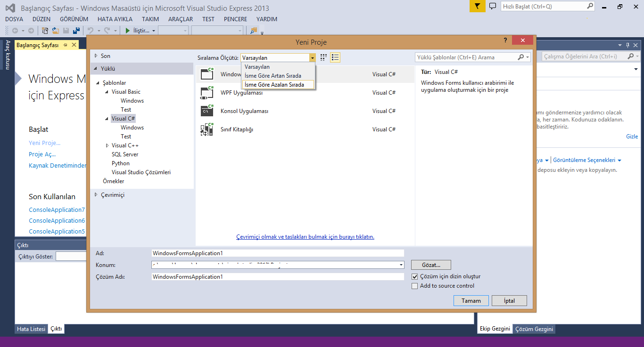Open the ARAÇLAR menu
The height and width of the screenshot is (347, 644).
[181, 19]
